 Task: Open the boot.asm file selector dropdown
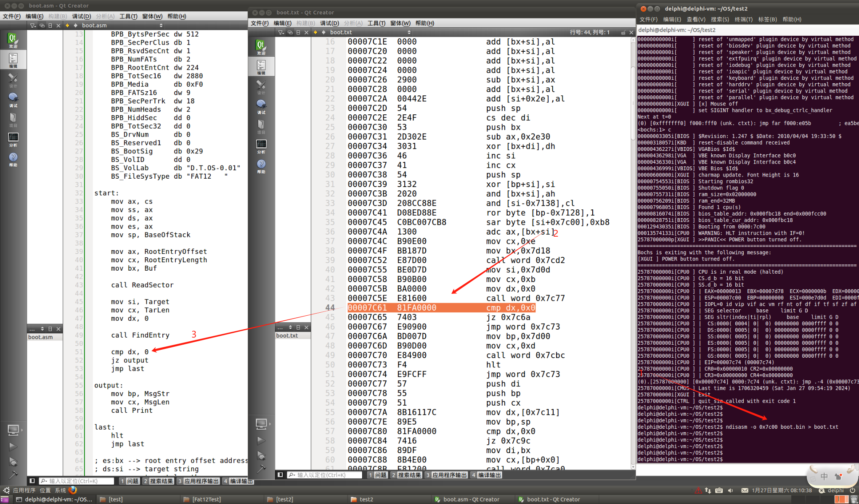(x=161, y=26)
